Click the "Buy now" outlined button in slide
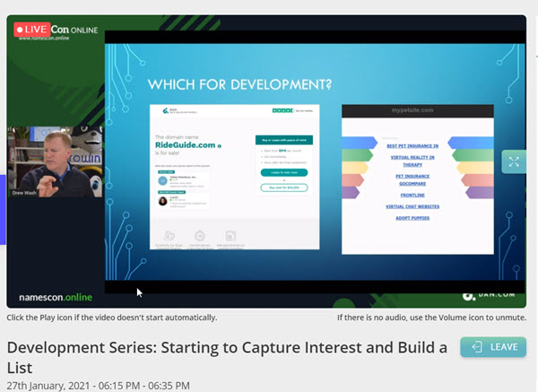 (284, 187)
